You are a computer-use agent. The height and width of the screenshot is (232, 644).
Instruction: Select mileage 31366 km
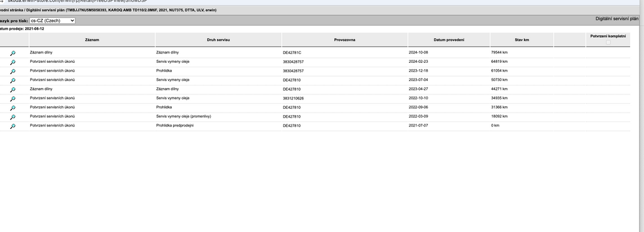pos(499,107)
